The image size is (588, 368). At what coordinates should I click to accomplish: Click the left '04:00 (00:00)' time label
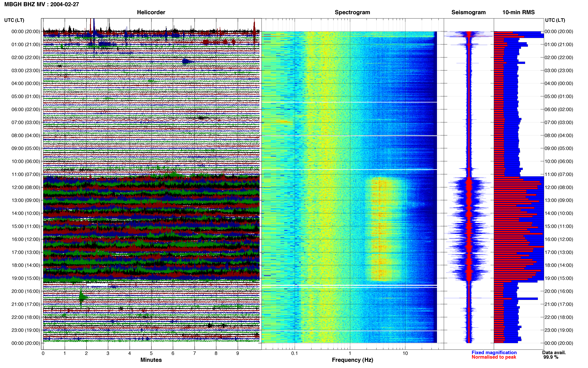pyautogui.click(x=26, y=83)
